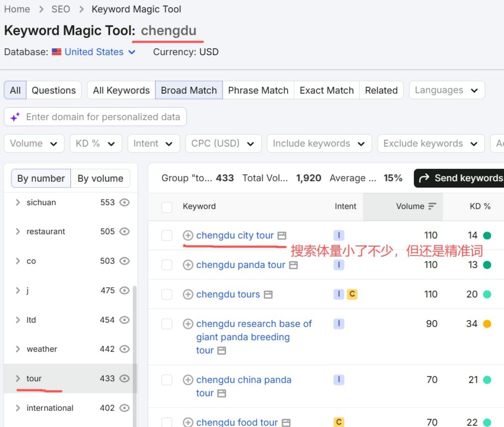Image resolution: width=504 pixels, height=427 pixels.
Task: Tick checkbox for chengdu tours row
Action: tap(167, 294)
